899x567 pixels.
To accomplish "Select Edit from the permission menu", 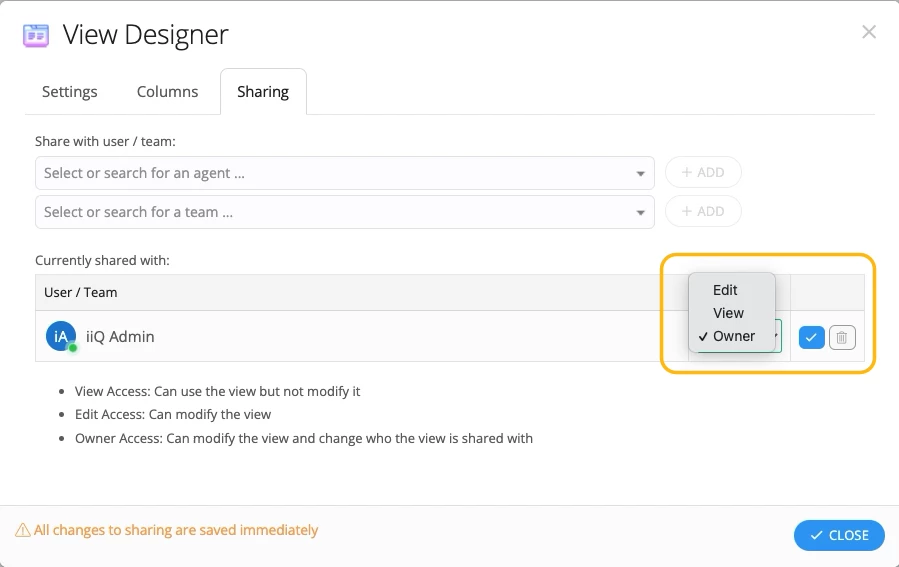I will click(725, 290).
